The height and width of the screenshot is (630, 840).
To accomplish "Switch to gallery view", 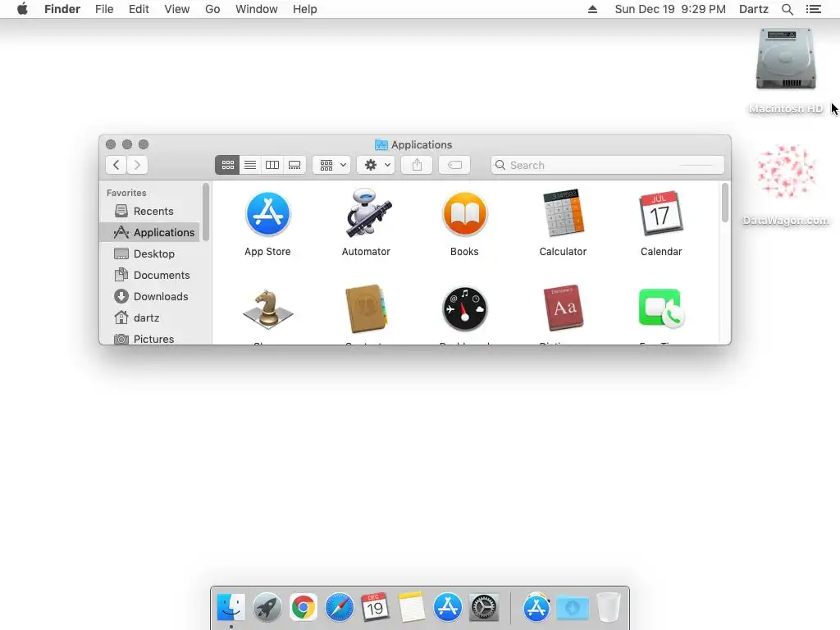I will coord(294,165).
